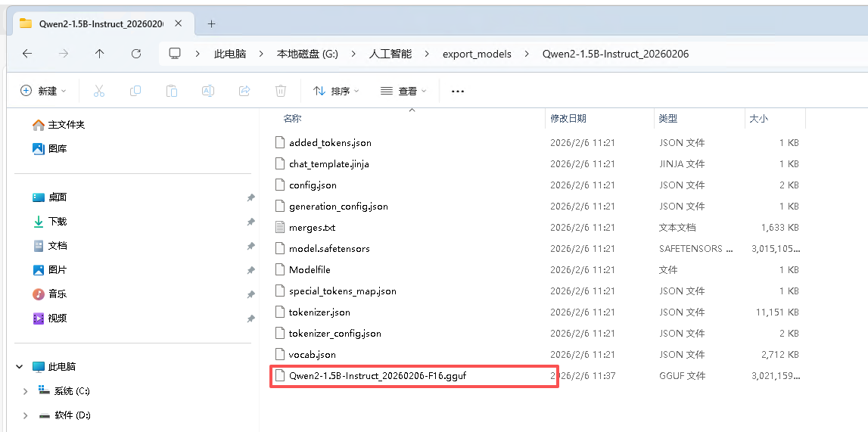Navigate to 本地磁盘 (G:) breadcrumb
Viewport: 868px width, 432px height.
[307, 54]
